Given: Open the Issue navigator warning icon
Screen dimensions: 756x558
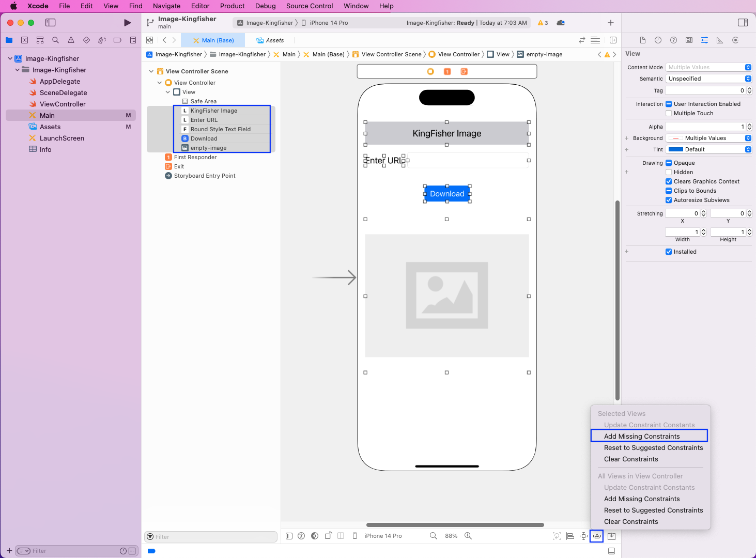Looking at the screenshot, I should coord(71,40).
